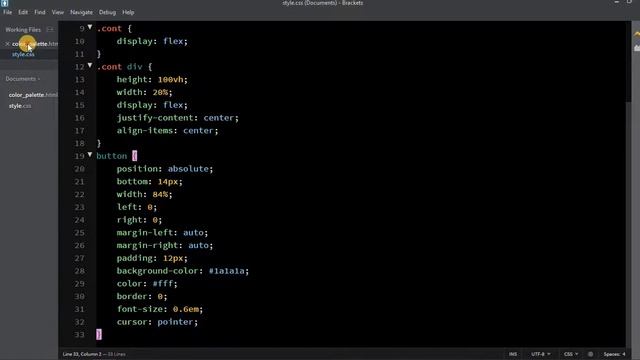
Task: Click the text 'left: 0;' on line 23
Action: pos(137,207)
